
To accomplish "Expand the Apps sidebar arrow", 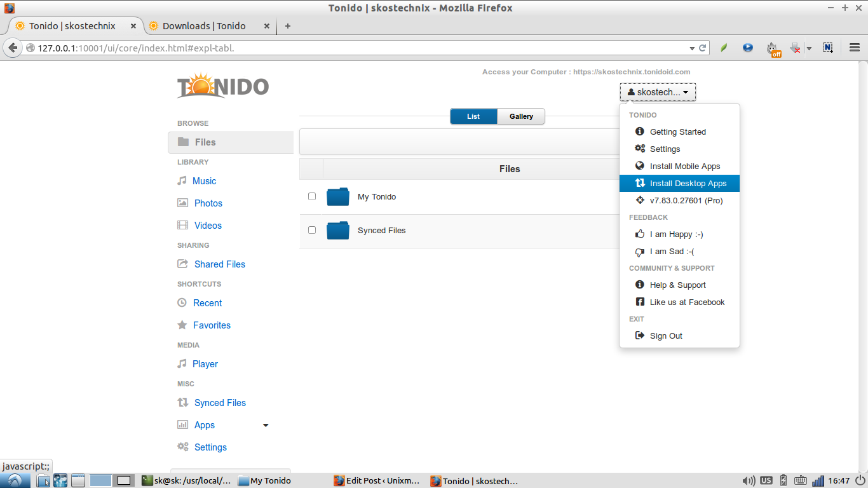I will click(x=266, y=425).
